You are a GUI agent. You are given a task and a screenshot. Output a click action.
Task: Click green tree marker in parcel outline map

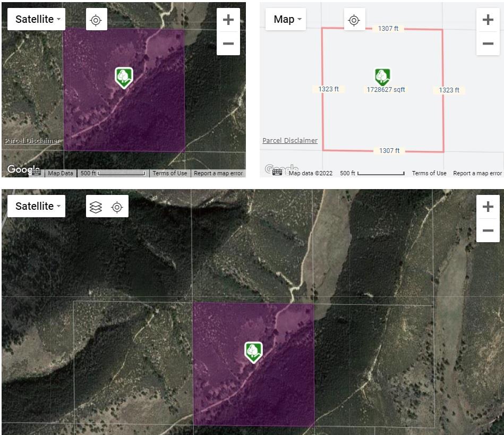(x=382, y=77)
